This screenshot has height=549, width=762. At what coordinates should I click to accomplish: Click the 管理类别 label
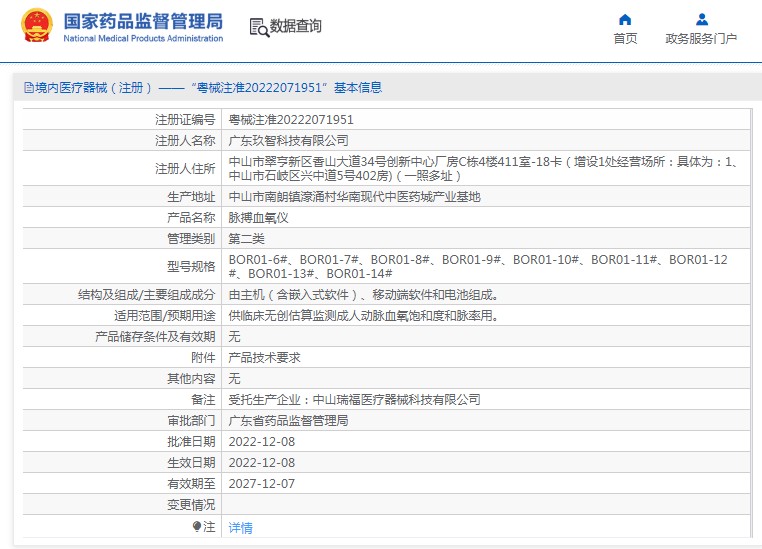(191, 239)
